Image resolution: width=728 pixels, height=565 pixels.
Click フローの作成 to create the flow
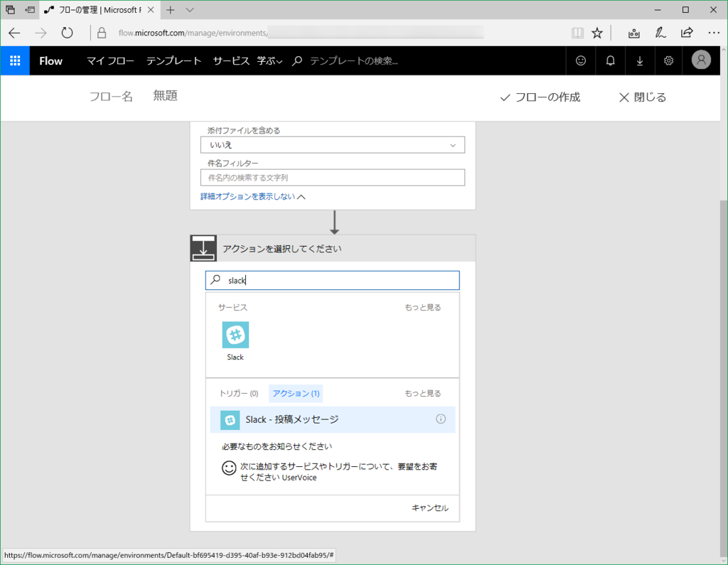540,97
